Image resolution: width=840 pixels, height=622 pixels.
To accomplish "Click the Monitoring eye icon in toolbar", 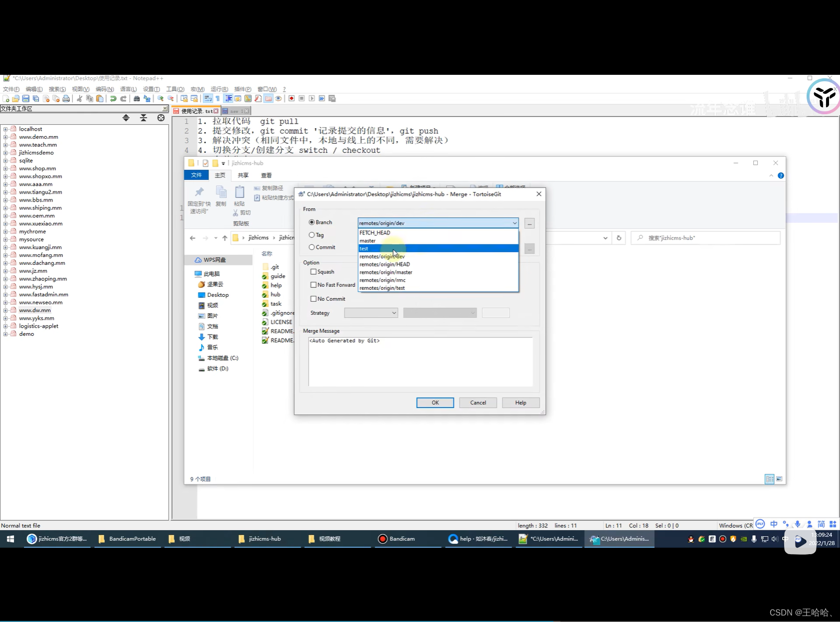I will click(278, 99).
